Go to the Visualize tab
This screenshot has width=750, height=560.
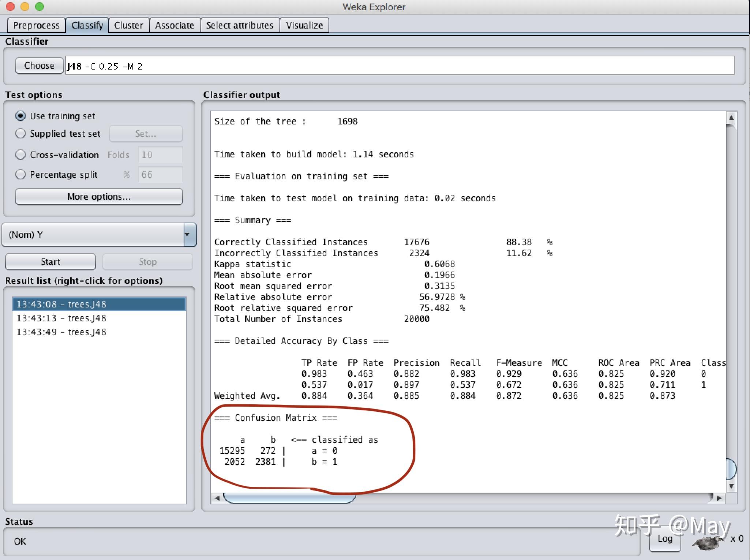tap(304, 25)
